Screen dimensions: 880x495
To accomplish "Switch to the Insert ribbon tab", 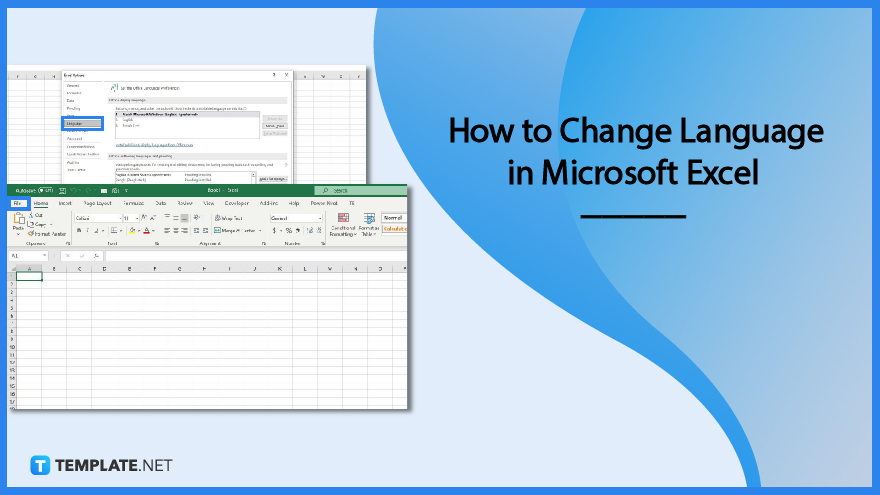I will coord(65,203).
